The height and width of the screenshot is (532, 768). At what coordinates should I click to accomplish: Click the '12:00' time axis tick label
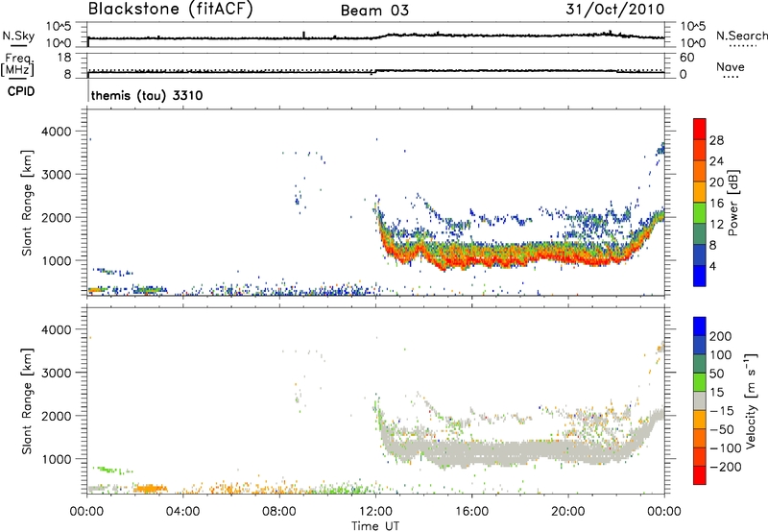375,512
